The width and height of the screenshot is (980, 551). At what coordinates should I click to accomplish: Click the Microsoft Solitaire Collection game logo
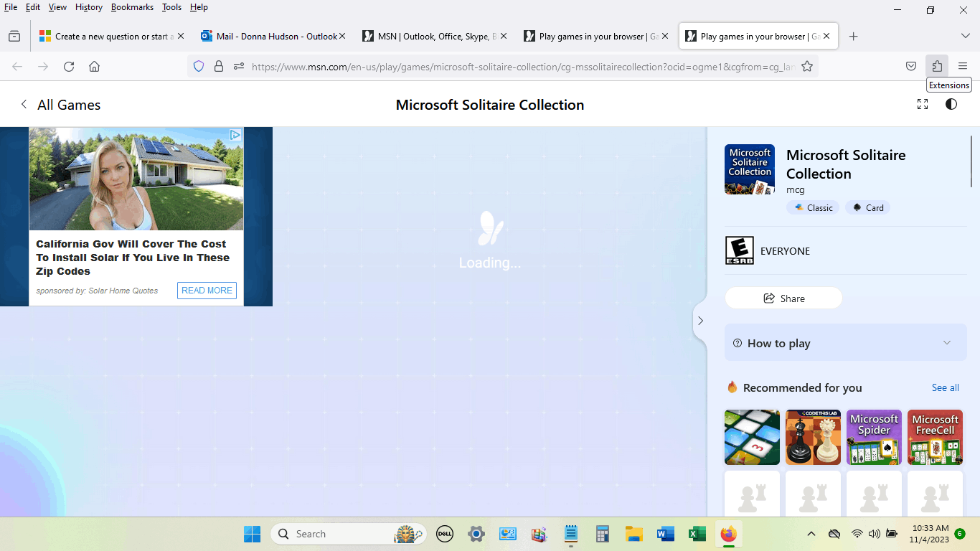click(x=749, y=169)
